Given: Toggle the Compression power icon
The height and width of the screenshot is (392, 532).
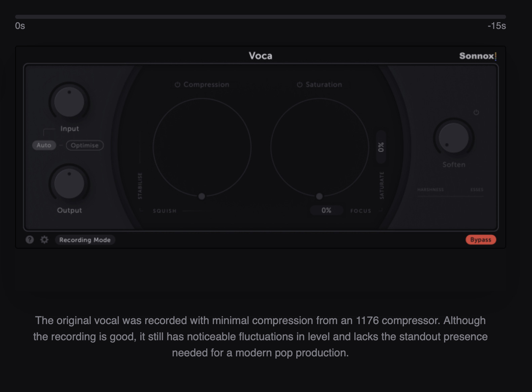Looking at the screenshot, I should pos(178,85).
